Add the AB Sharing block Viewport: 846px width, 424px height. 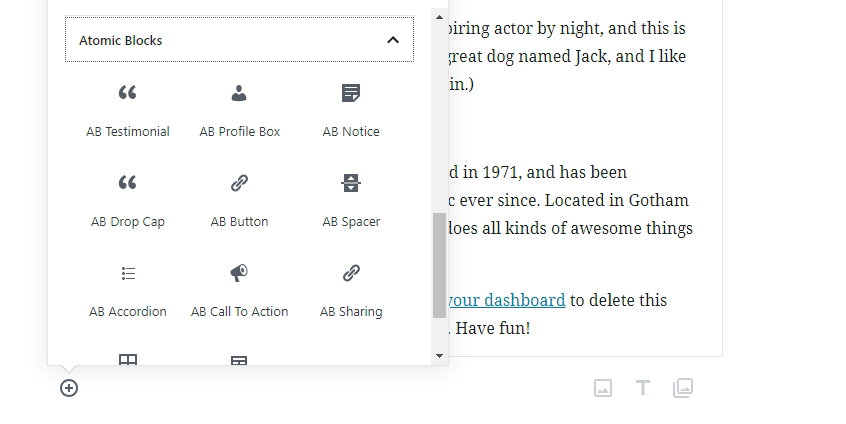tap(351, 289)
